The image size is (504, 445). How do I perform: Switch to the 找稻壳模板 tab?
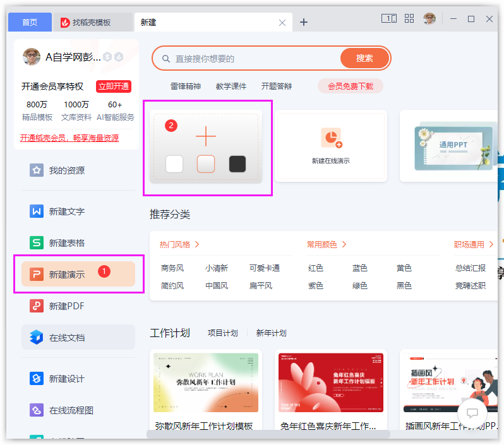pos(93,23)
